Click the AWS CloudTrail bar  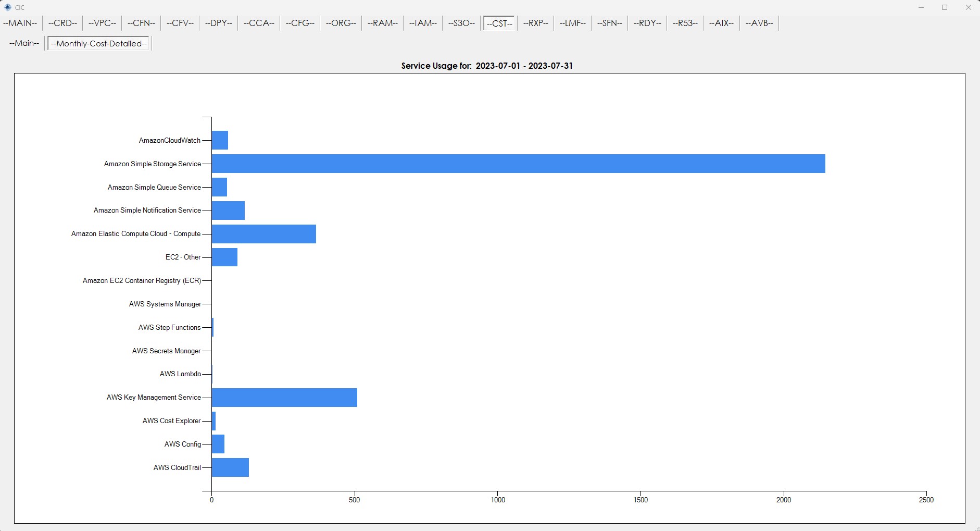pos(230,467)
